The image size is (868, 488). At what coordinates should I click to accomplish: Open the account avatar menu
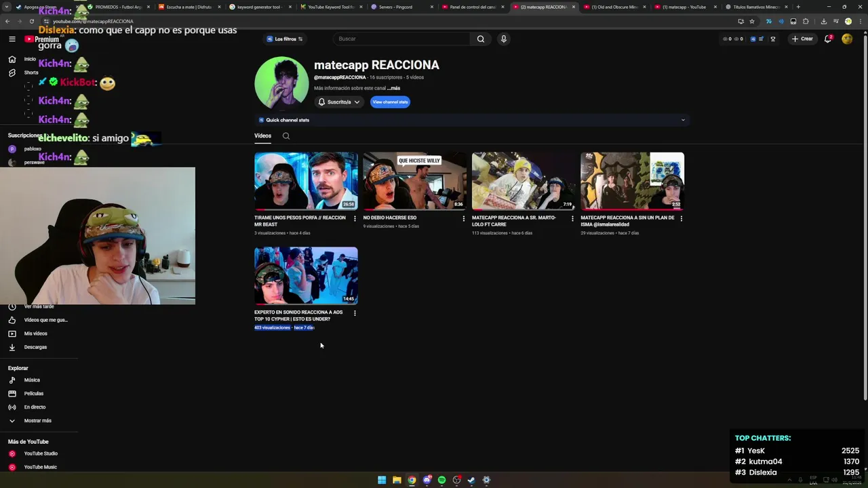(x=847, y=39)
